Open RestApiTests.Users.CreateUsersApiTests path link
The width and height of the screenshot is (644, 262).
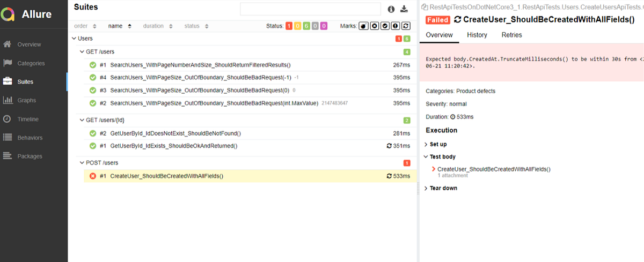click(536, 7)
